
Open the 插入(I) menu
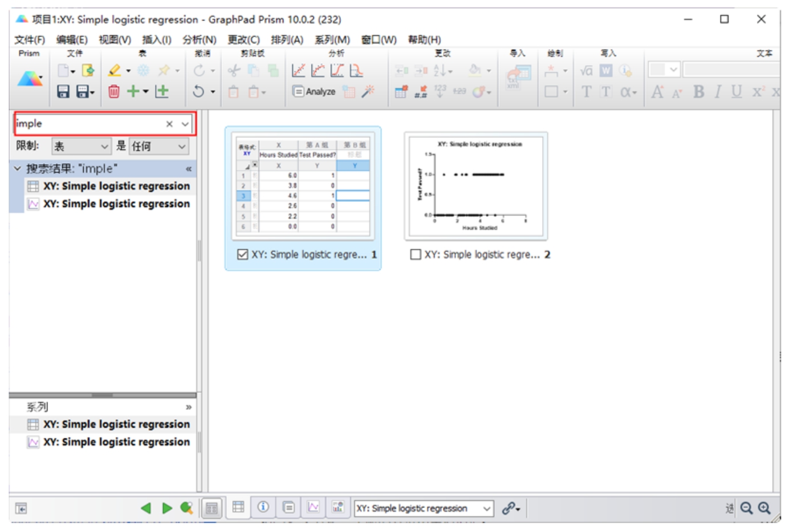click(x=157, y=39)
